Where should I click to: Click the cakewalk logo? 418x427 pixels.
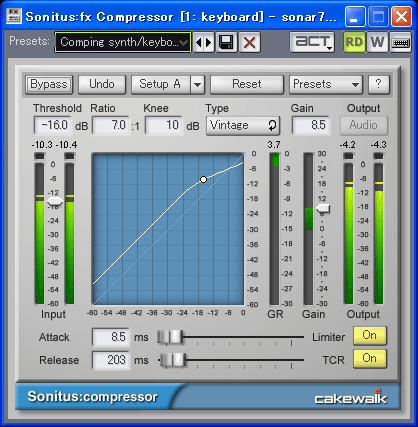pos(351,397)
